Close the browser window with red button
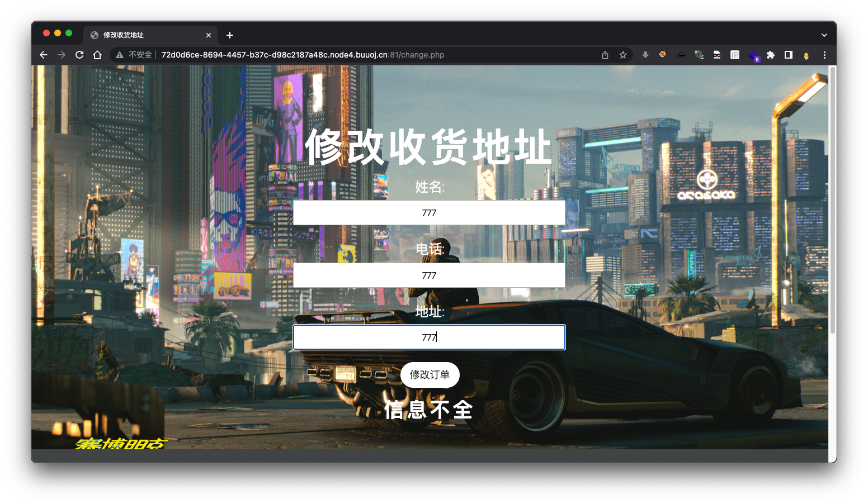Screen dimensions: 868x504 coord(46,33)
